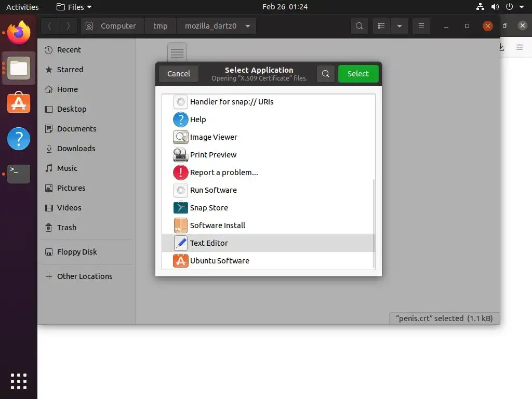Viewport: 532px width, 399px height.
Task: Click the Files toolbar search icon
Action: [x=360, y=26]
